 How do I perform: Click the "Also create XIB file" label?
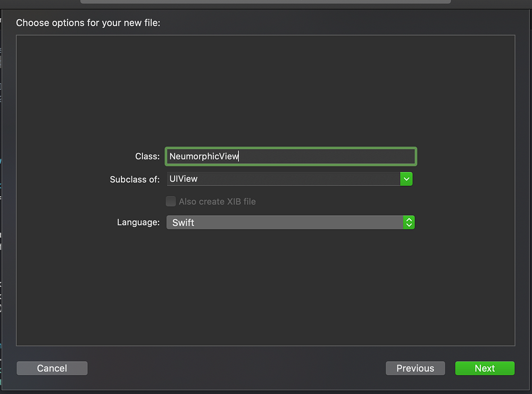click(x=218, y=201)
